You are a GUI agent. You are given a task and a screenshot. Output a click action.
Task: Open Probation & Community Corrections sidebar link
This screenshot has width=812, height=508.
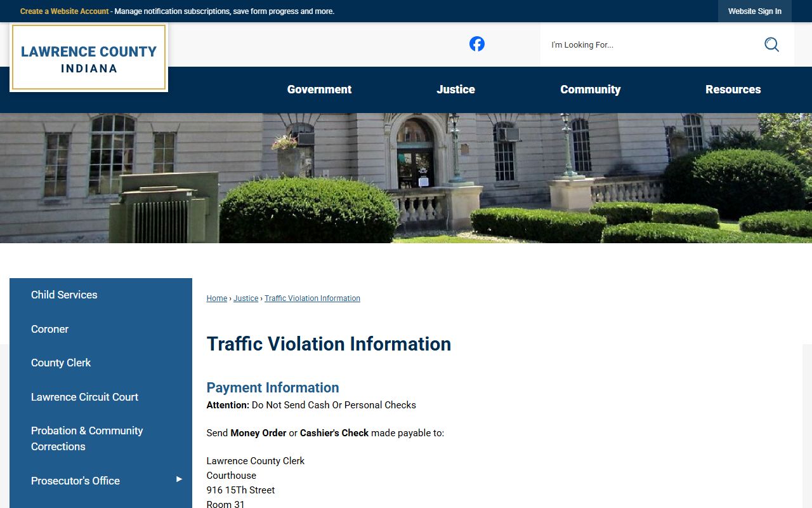point(101,438)
